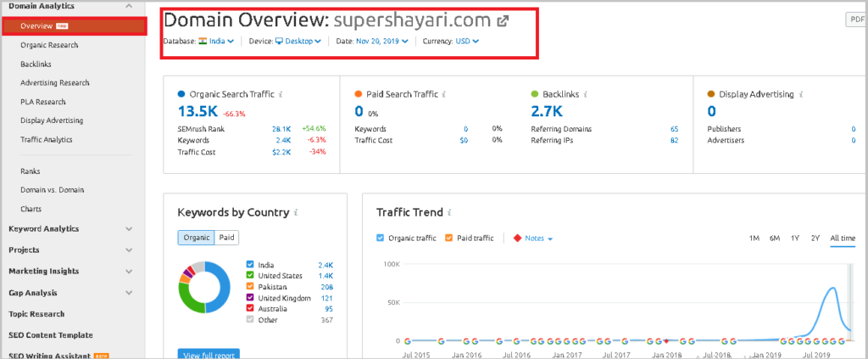Toggle the Organic traffic checkbox
The height and width of the screenshot is (359, 868).
pyautogui.click(x=380, y=238)
